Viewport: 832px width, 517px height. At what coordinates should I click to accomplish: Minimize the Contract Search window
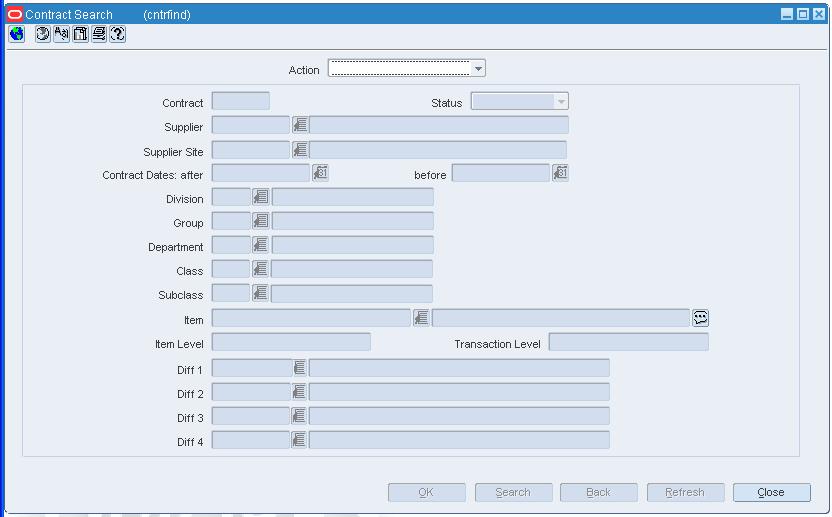coord(787,14)
